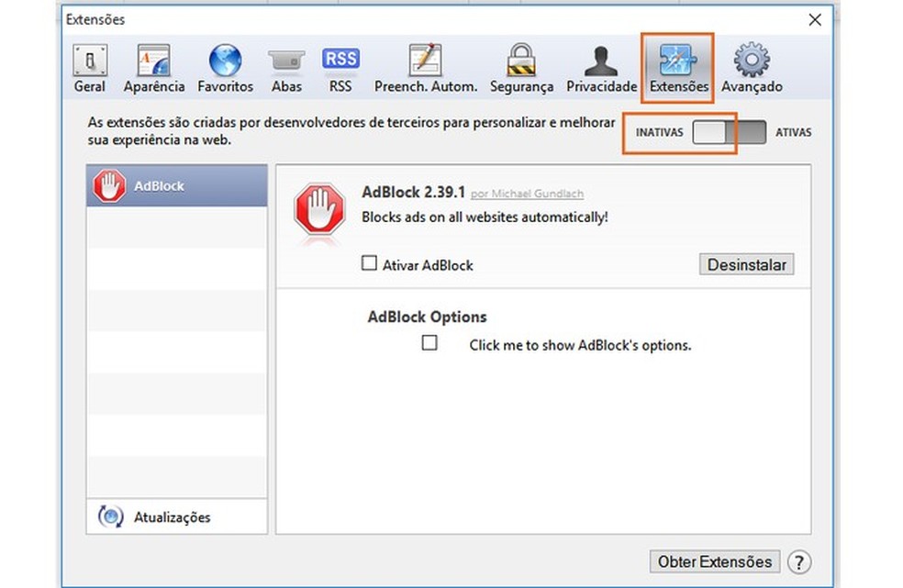The width and height of the screenshot is (903, 588).
Task: Open the Geral preferences tab
Action: point(90,69)
